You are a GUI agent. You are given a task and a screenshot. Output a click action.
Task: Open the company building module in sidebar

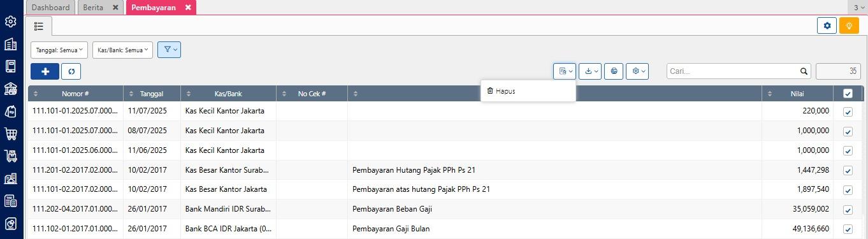[x=10, y=44]
